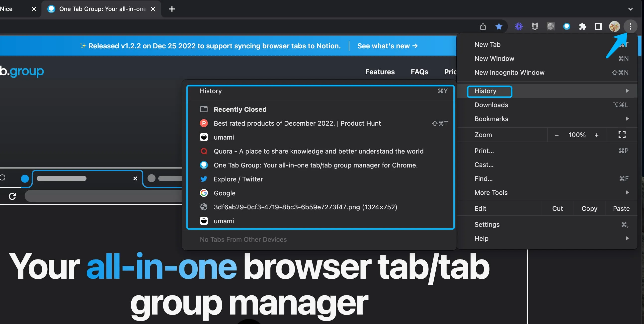The width and height of the screenshot is (644, 324).
Task: Click the M-shield extension icon
Action: coord(535,26)
